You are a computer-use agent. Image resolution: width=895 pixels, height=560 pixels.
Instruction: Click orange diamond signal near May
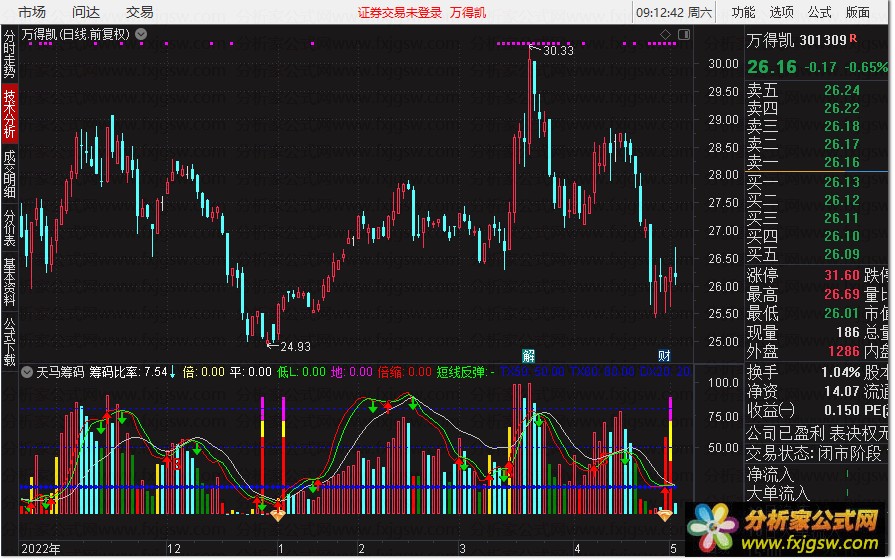point(665,515)
